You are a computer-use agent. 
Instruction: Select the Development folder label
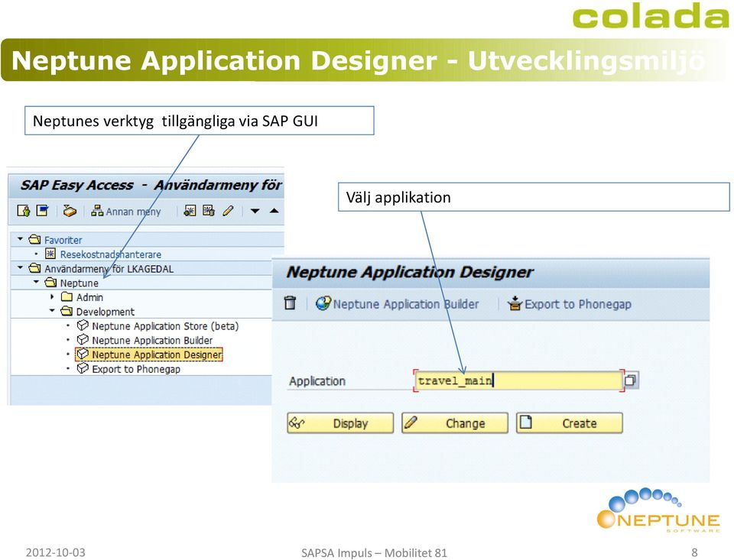[105, 312]
